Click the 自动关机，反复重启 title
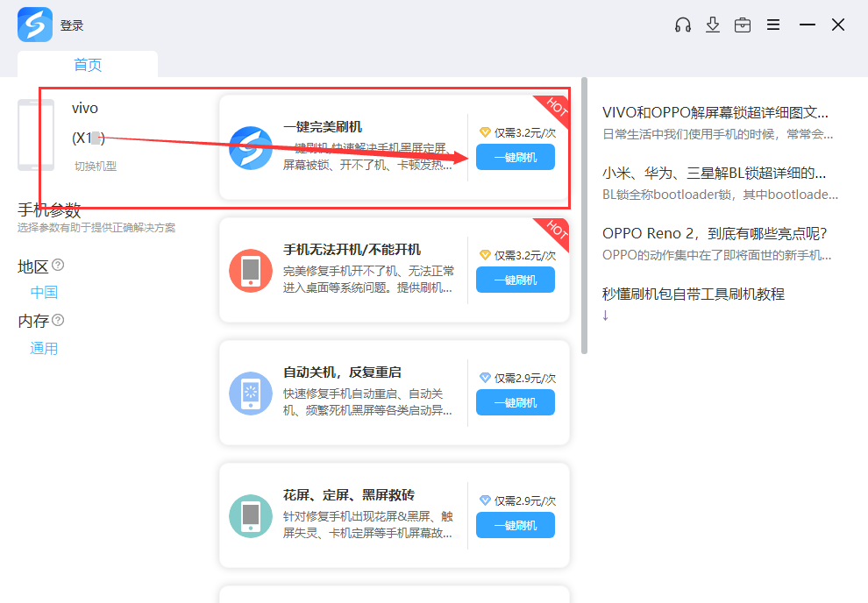The height and width of the screenshot is (603, 868). [x=342, y=372]
